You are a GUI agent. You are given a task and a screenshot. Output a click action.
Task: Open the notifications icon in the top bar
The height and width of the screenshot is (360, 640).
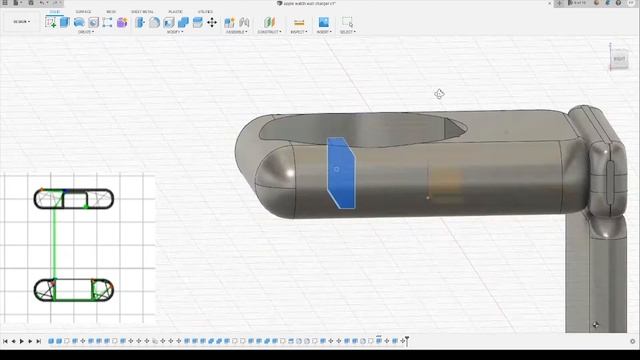pos(608,3)
